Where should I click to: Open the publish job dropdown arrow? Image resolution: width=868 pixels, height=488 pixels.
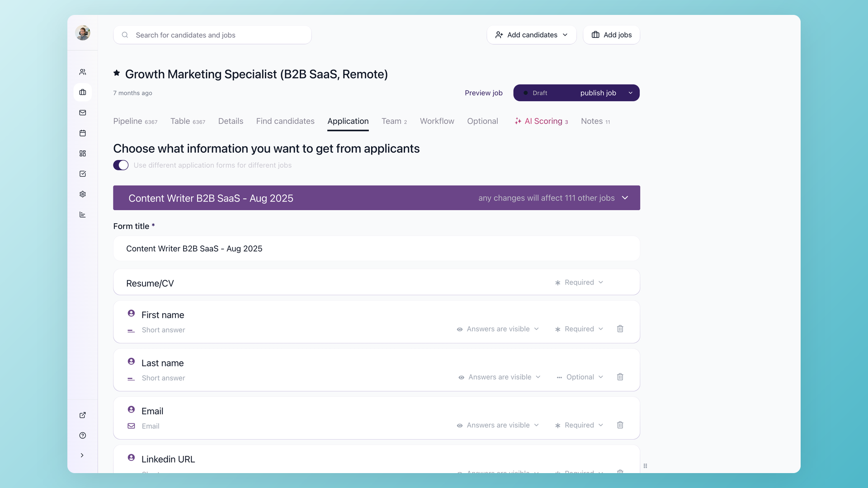[x=631, y=93]
